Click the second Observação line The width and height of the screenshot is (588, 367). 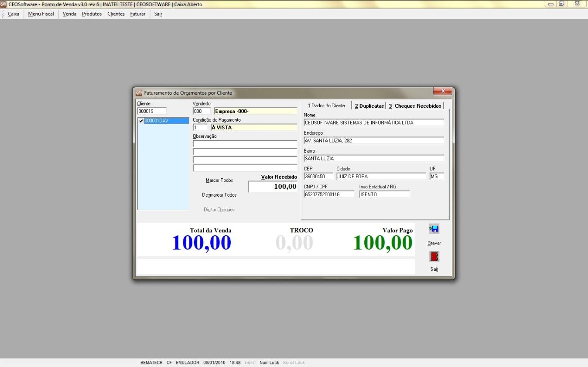tap(245, 152)
